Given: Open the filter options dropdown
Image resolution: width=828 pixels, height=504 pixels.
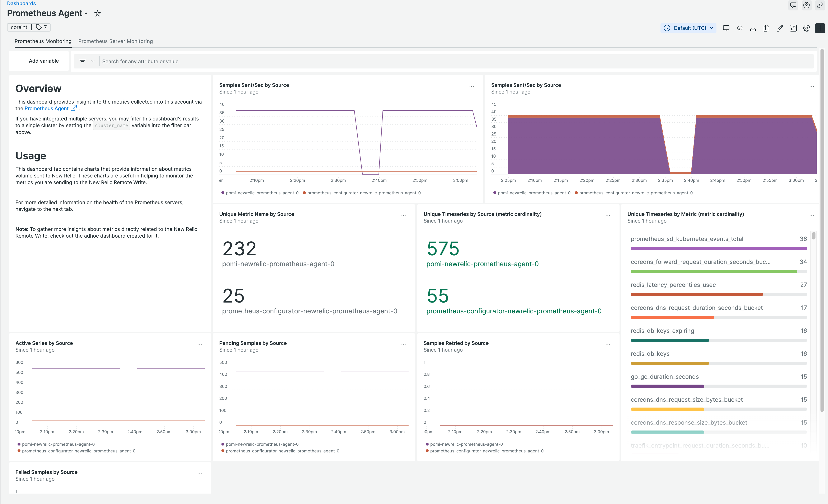Looking at the screenshot, I should point(87,61).
